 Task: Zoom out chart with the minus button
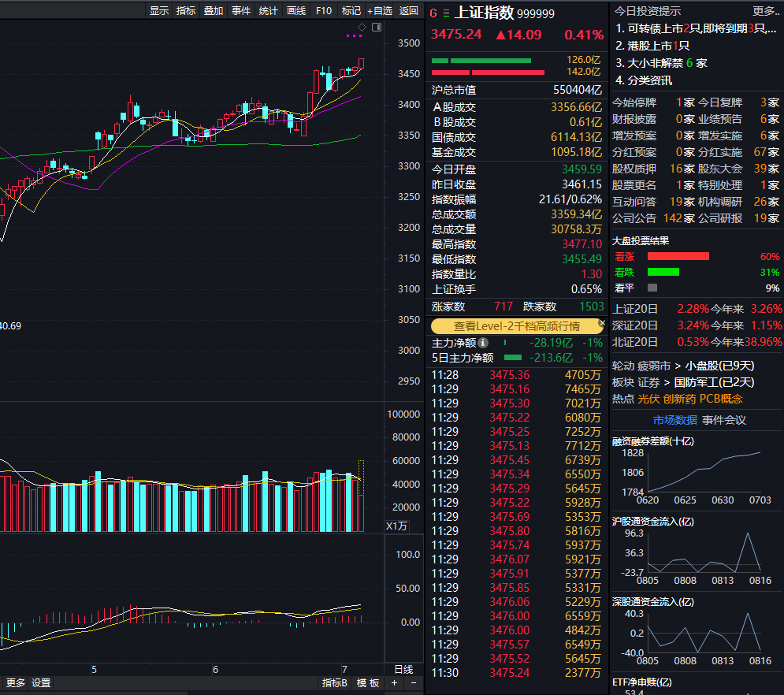(414, 683)
